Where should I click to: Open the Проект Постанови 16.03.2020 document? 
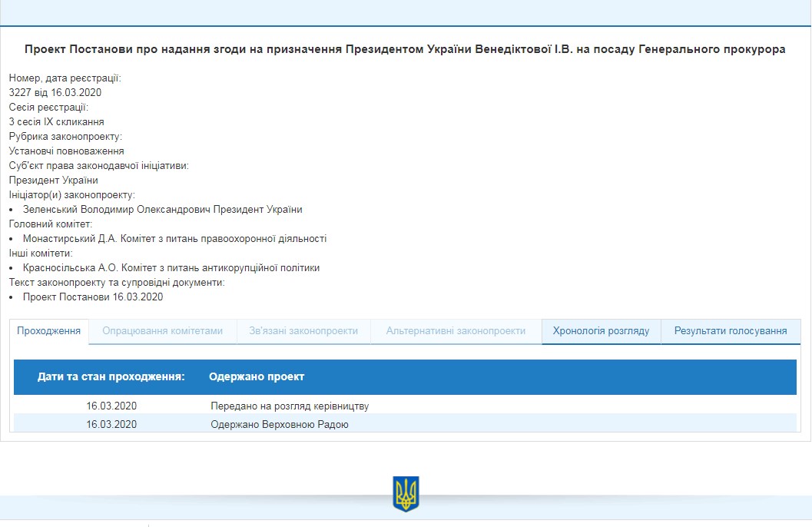[x=93, y=297]
